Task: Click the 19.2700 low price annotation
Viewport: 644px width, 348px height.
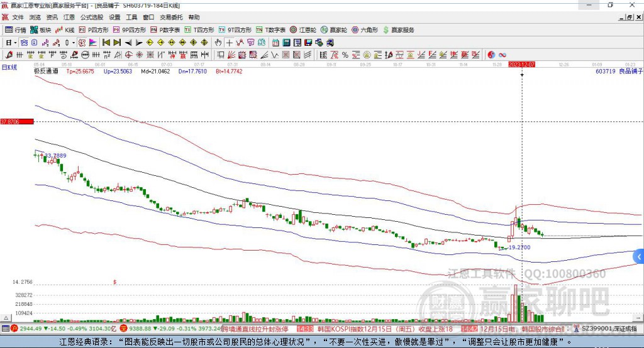Action: pos(519,247)
